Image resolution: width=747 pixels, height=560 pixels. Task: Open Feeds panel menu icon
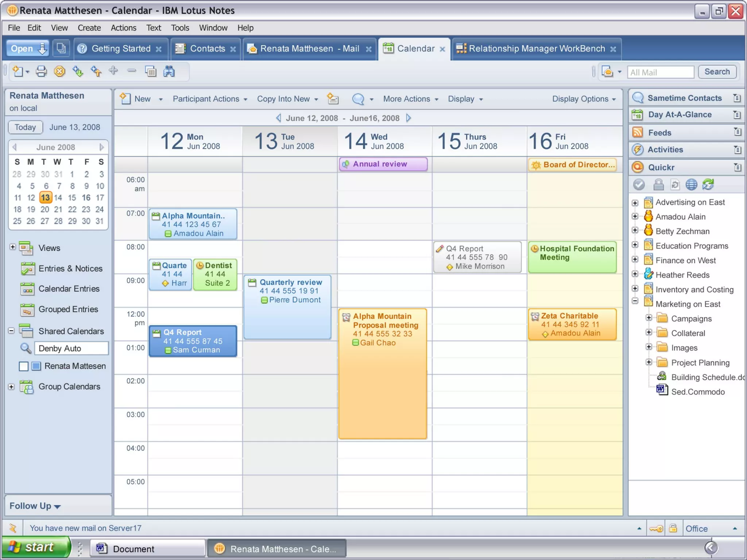pyautogui.click(x=738, y=132)
